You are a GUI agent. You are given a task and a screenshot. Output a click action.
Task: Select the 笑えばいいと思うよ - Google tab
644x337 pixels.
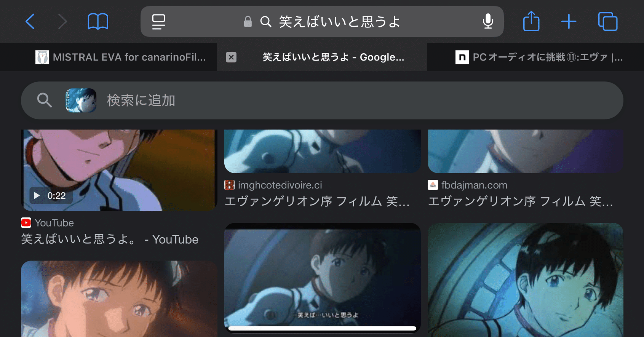tap(322, 57)
